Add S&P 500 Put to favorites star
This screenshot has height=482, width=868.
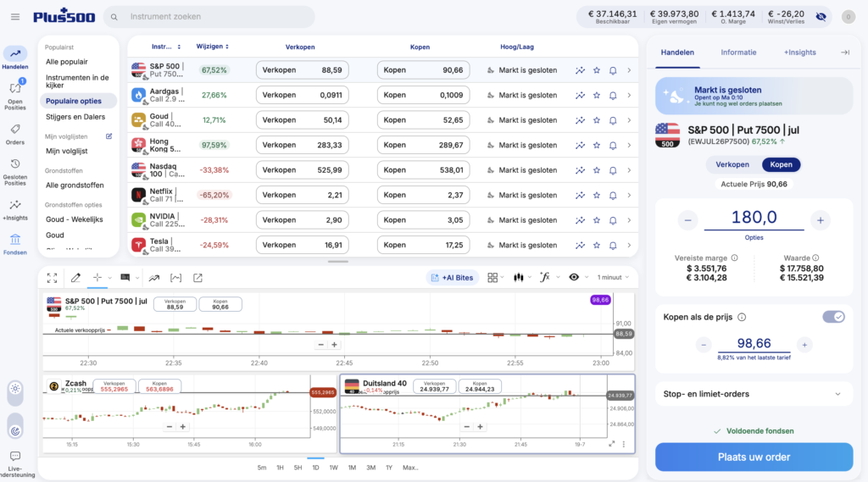point(596,70)
